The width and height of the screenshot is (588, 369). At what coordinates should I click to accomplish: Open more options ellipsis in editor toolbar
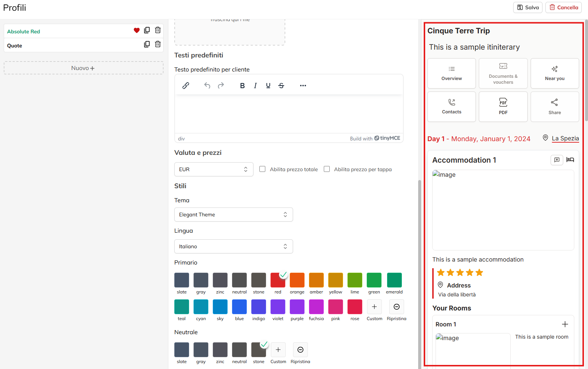click(303, 86)
